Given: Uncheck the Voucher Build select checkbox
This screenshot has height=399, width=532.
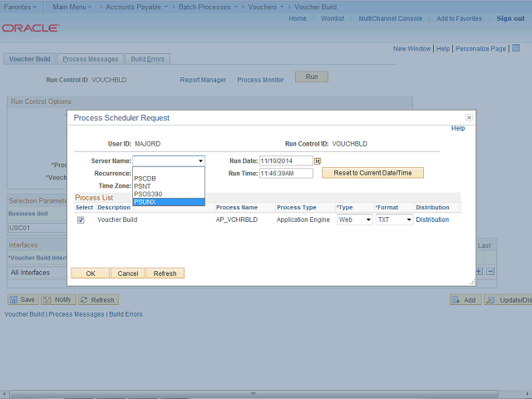Looking at the screenshot, I should point(81,219).
